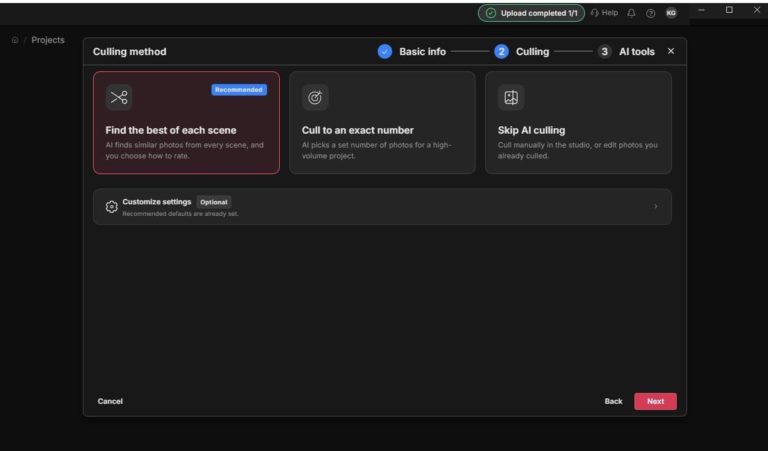
Task: Click the gear icon beside Customize settings
Action: point(112,207)
